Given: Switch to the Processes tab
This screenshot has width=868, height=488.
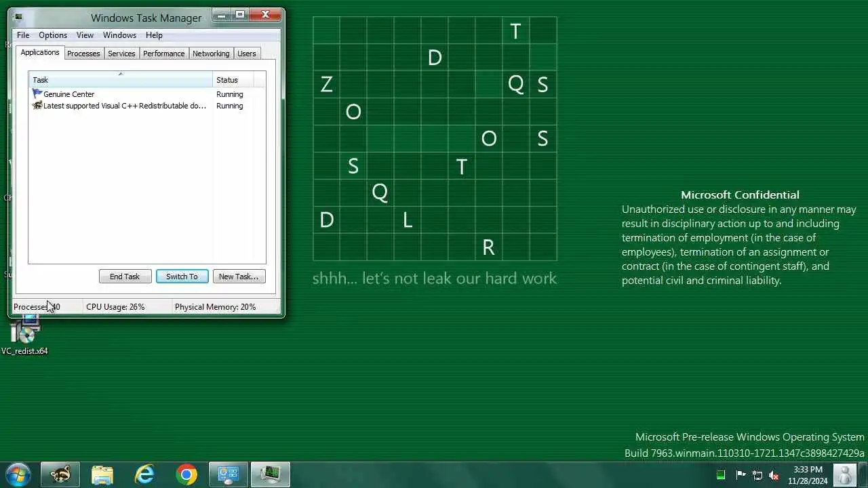Looking at the screenshot, I should [x=83, y=54].
